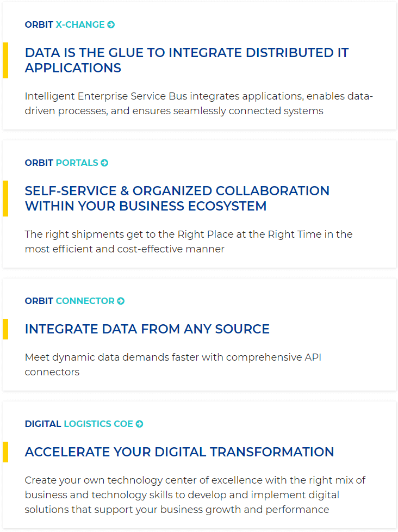This screenshot has width=398, height=532.
Task: Click the 'Integrate data from any source' heading
Action: [x=147, y=329]
